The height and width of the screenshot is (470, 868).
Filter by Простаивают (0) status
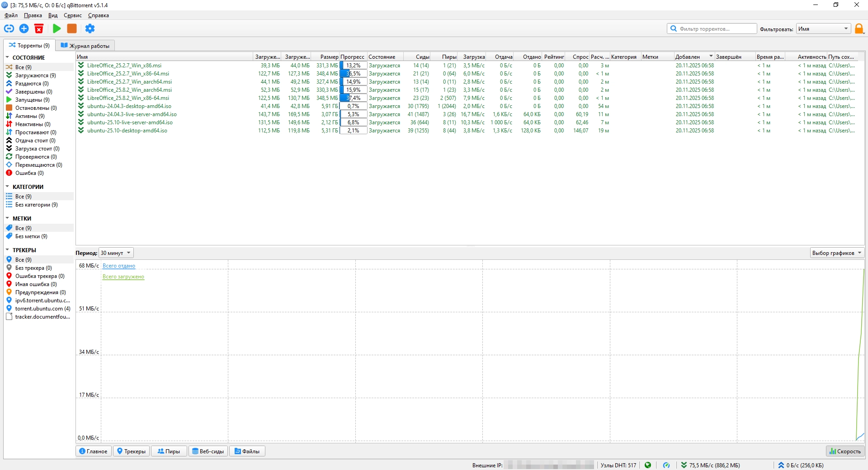[36, 132]
